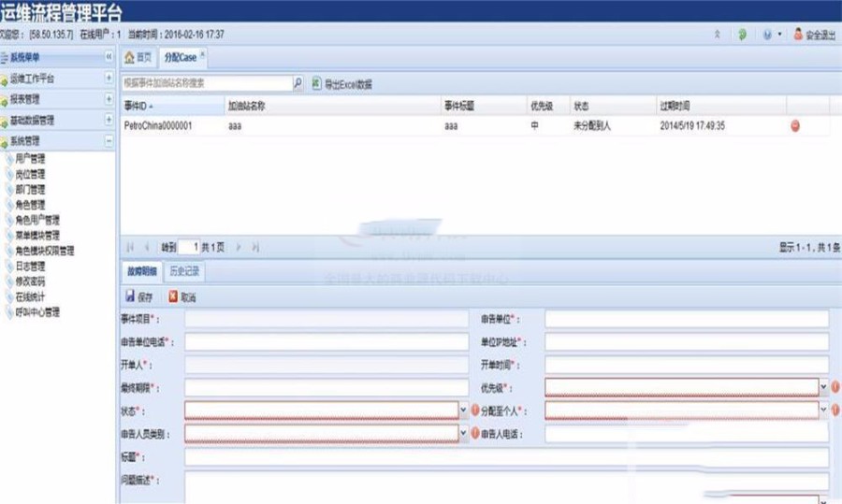Click the 申告单位电话 input field

click(x=327, y=342)
